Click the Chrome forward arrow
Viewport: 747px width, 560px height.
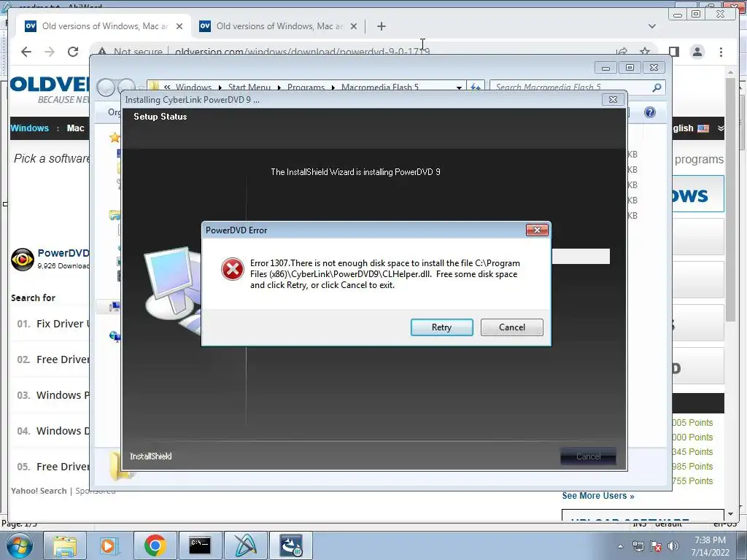(x=50, y=52)
